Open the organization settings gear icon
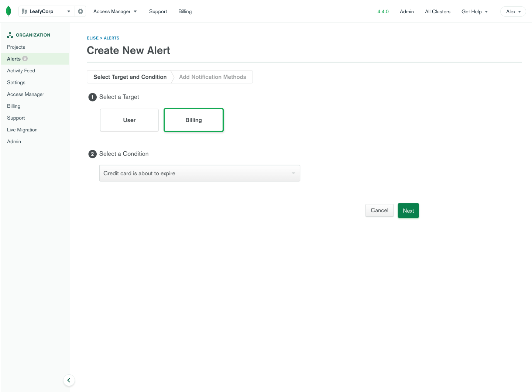This screenshot has height=392, width=532. [80, 11]
